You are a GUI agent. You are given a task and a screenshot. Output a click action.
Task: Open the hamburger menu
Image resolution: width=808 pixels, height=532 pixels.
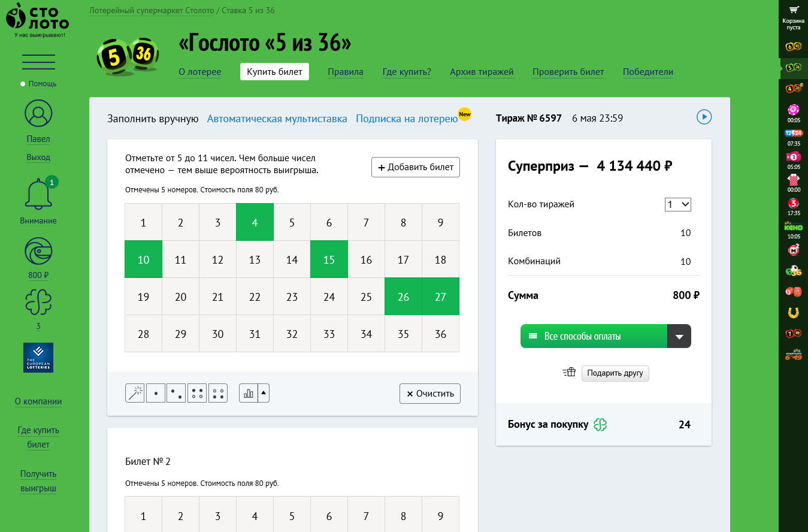[x=38, y=62]
